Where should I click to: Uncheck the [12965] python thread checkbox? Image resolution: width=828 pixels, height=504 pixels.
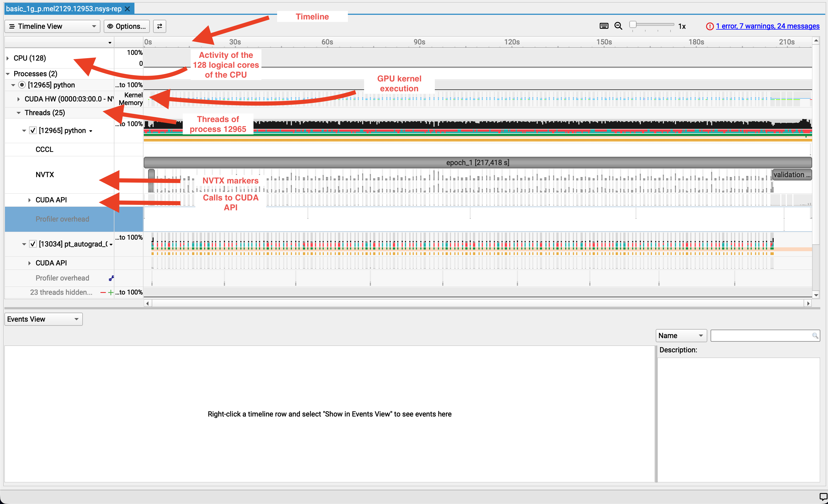coord(33,131)
